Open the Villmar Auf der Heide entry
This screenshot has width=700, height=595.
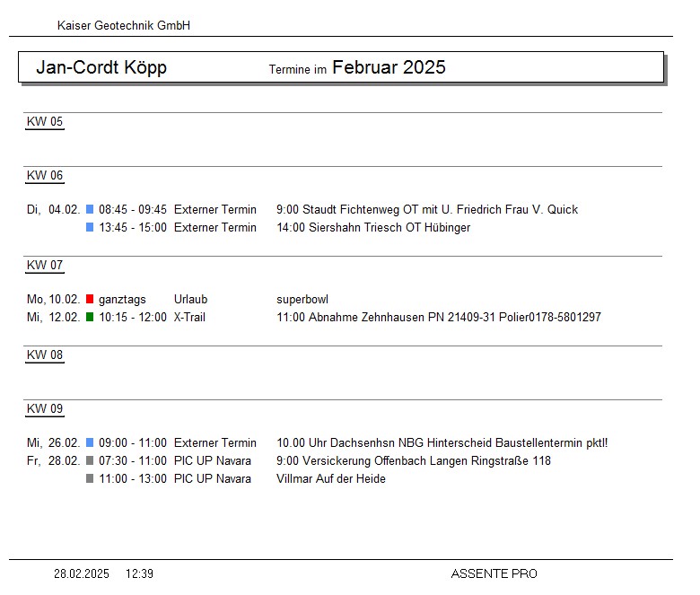(330, 478)
